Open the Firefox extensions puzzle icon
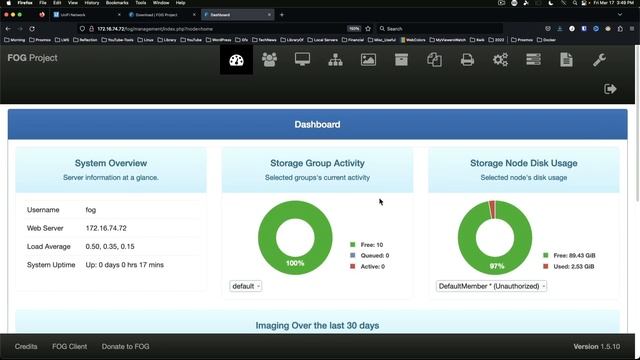This screenshot has height=360, width=640. coord(620,29)
